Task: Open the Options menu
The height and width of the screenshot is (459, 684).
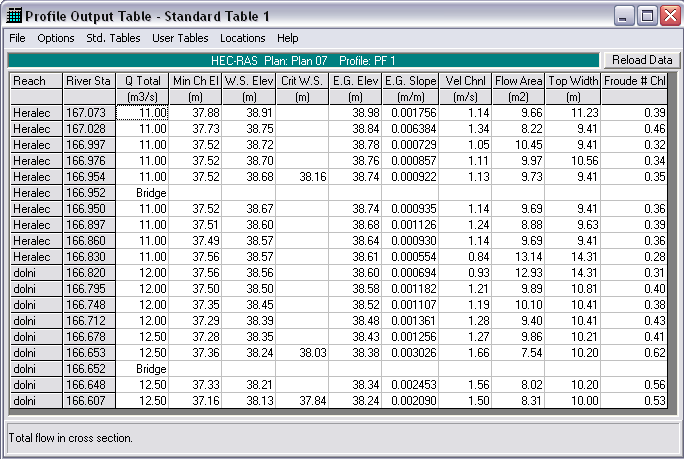Action: (56, 38)
